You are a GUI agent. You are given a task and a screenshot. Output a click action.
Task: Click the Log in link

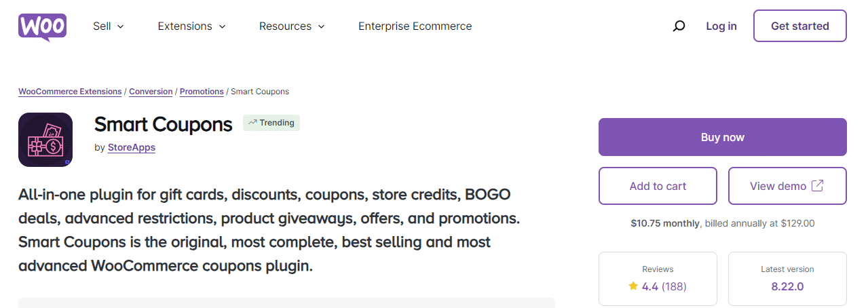(x=721, y=26)
